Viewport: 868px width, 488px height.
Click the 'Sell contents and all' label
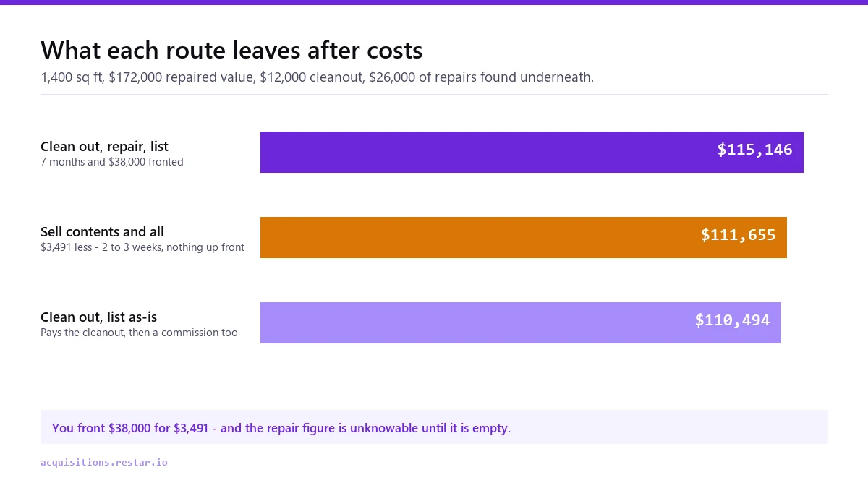[102, 232]
